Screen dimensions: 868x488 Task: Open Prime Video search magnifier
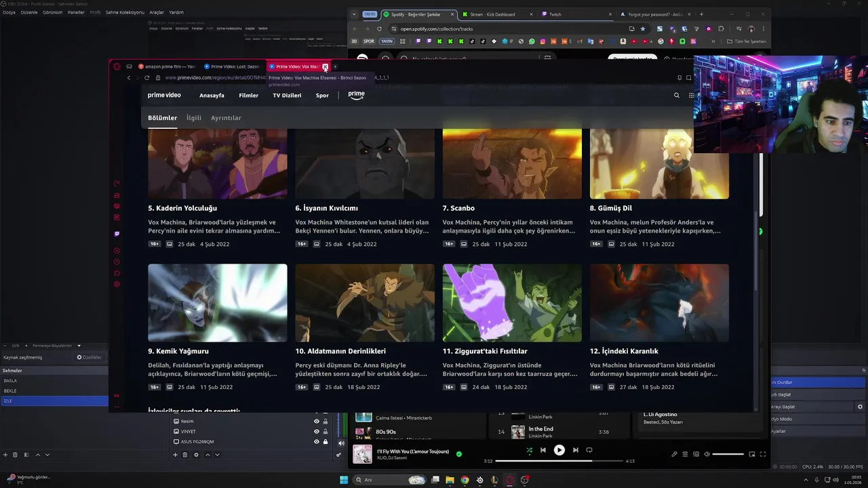coord(676,96)
